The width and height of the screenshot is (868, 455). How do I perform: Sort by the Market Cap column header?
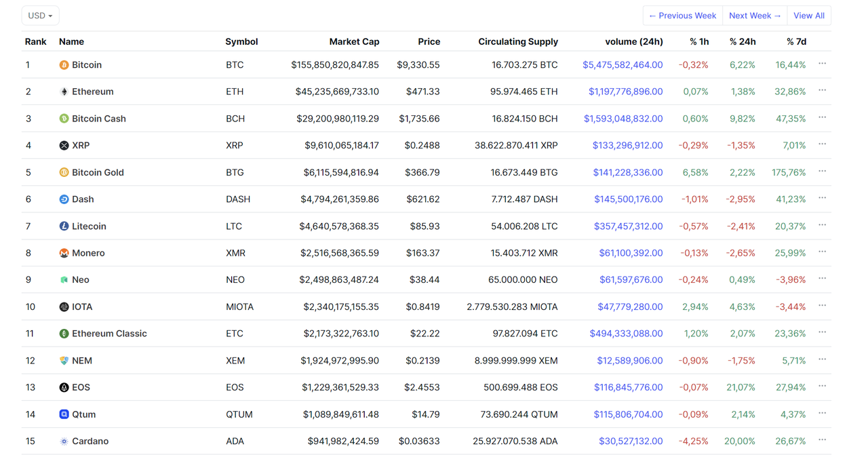pos(354,41)
